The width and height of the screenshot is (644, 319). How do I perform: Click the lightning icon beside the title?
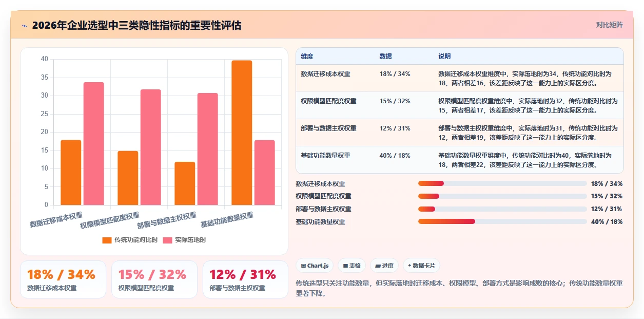coord(24,25)
